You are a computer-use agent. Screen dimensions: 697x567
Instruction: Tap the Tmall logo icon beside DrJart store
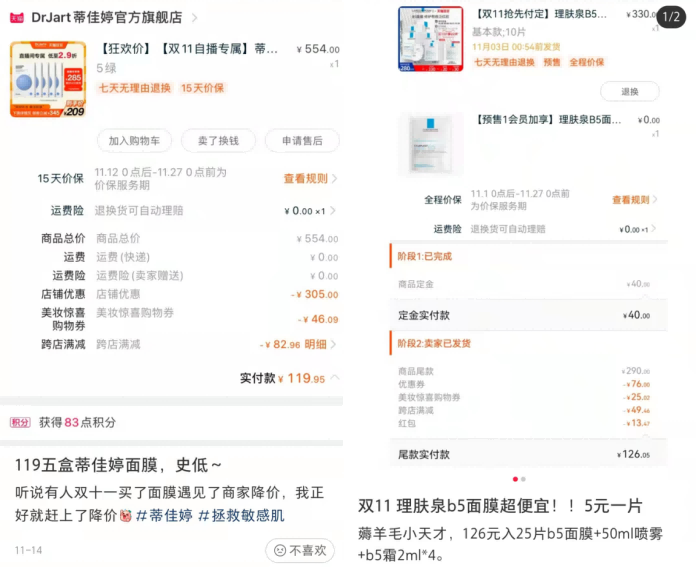(x=17, y=18)
